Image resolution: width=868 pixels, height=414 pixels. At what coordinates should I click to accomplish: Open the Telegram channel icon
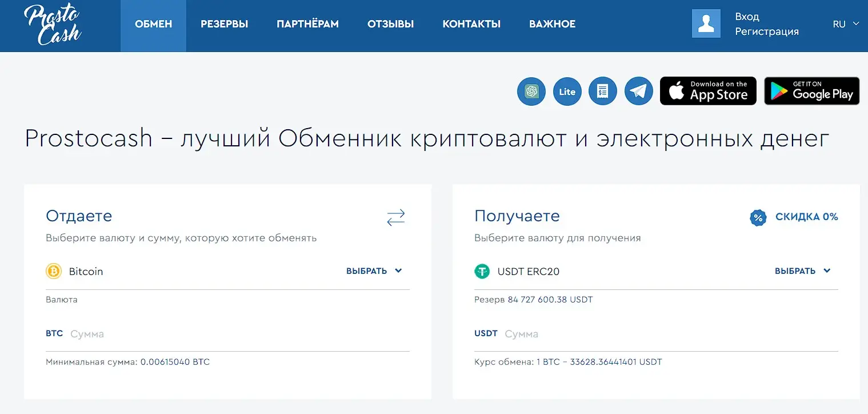tap(639, 91)
